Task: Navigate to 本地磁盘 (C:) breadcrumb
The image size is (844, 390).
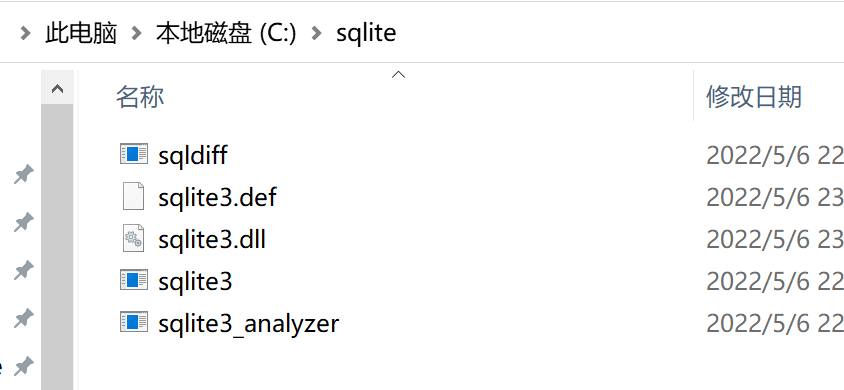Action: pyautogui.click(x=226, y=33)
